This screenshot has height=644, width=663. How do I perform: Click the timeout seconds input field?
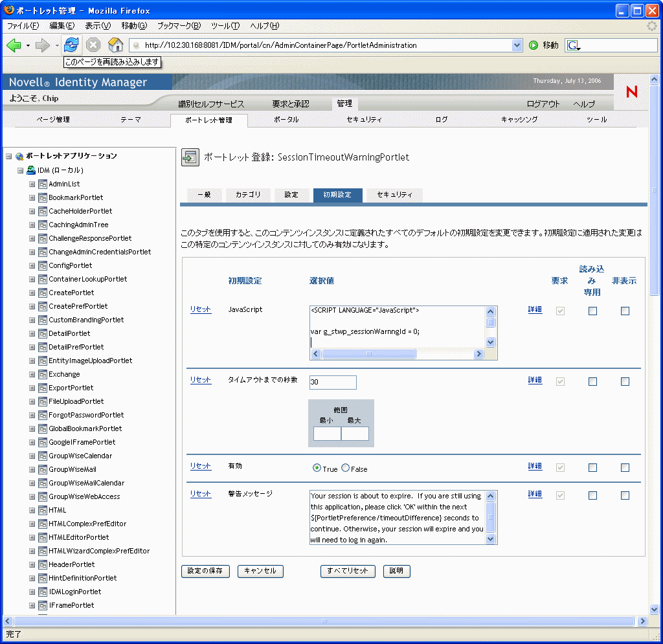click(333, 382)
